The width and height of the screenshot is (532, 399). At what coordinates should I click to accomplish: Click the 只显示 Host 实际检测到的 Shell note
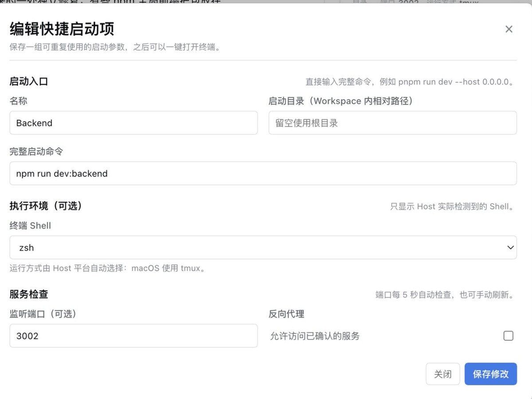(453, 207)
